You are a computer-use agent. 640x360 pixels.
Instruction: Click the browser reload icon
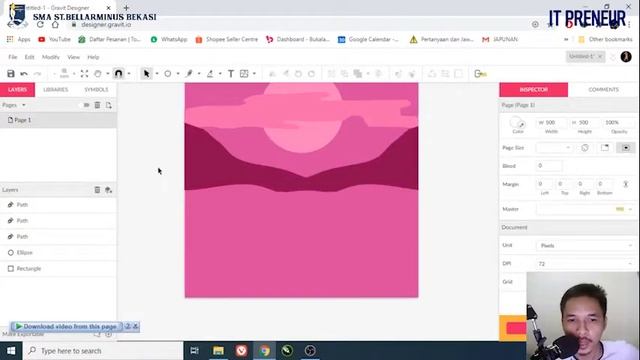[x=40, y=24]
